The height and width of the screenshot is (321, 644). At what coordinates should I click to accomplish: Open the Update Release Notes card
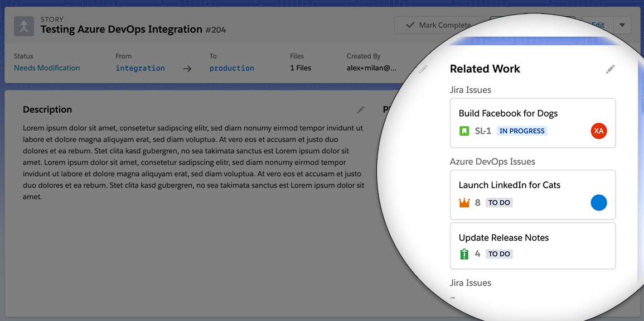(532, 246)
